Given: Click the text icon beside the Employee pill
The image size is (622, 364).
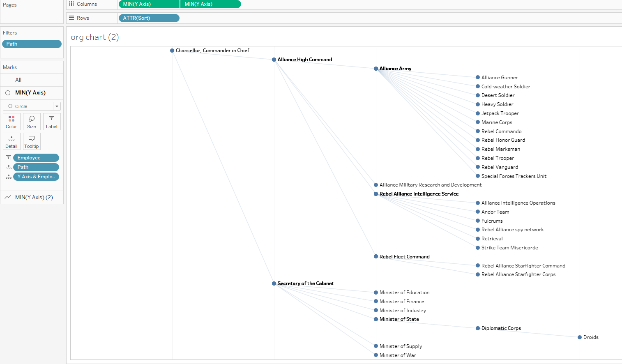Looking at the screenshot, I should (8, 157).
